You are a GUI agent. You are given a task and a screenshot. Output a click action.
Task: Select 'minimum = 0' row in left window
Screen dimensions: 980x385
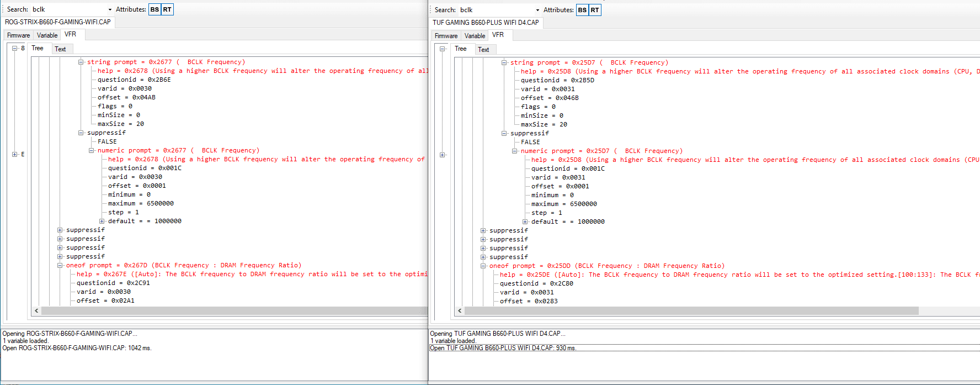[129, 194]
